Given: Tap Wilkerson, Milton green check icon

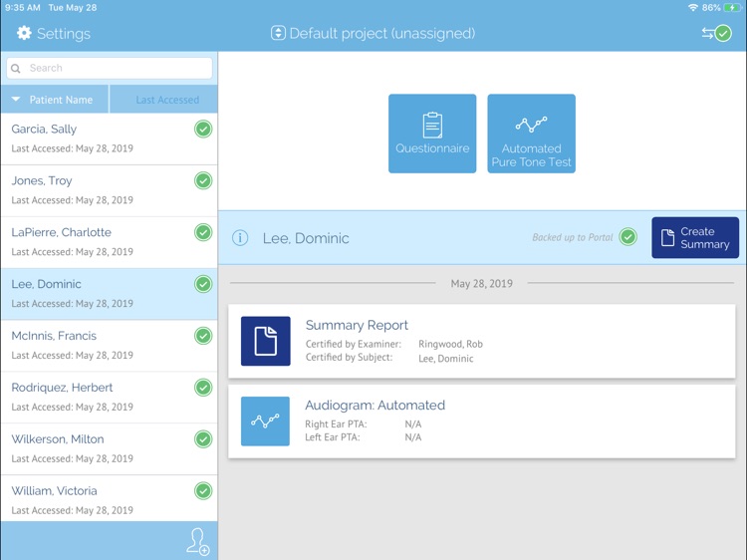Looking at the screenshot, I should coord(203,439).
